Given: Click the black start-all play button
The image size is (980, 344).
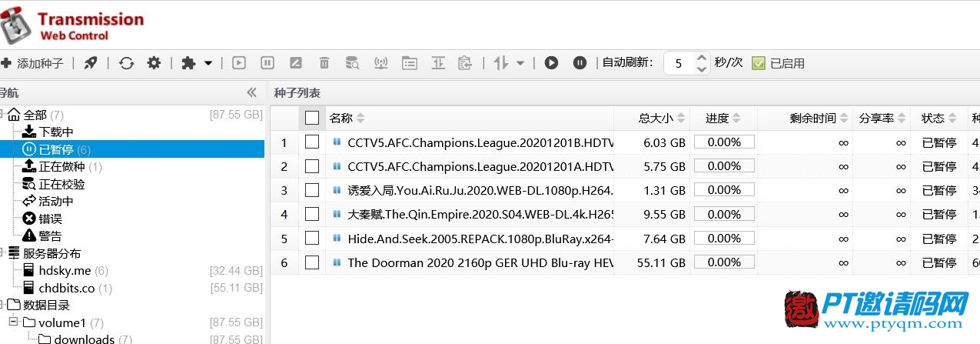Looking at the screenshot, I should click(551, 63).
